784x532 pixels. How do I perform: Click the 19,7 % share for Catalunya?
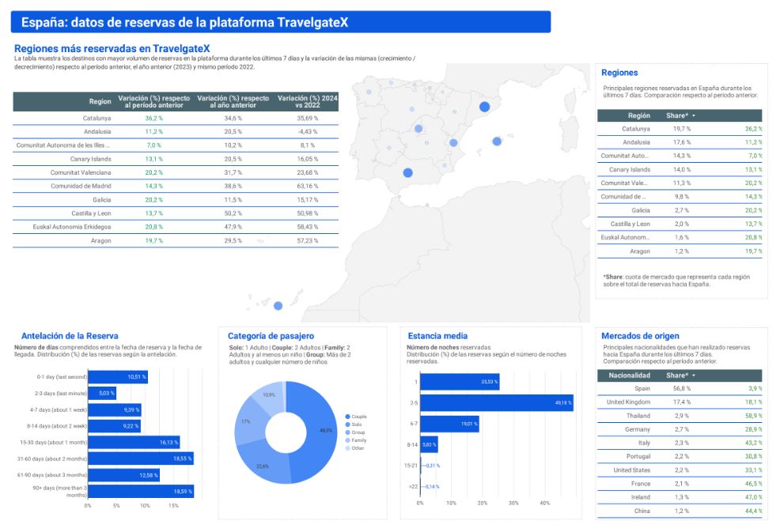[x=682, y=129]
